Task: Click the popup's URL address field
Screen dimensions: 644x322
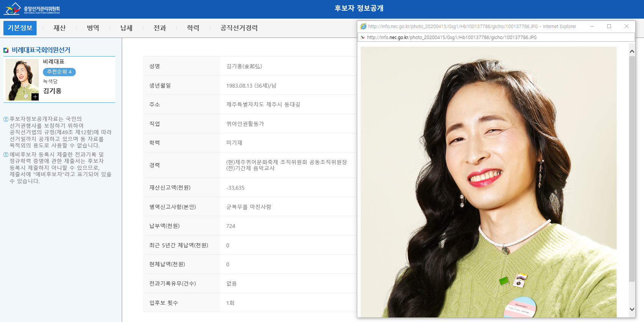Action: tap(493, 38)
